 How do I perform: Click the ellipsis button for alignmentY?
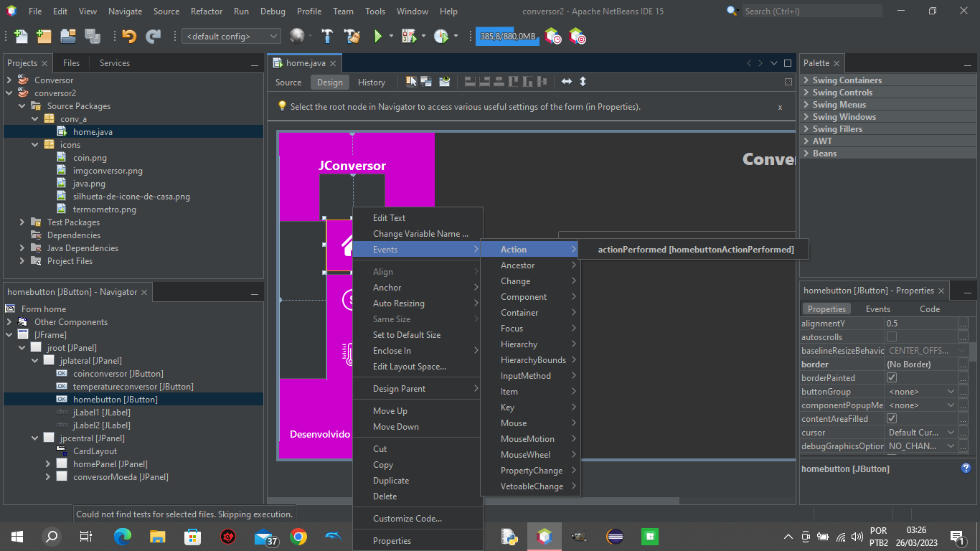point(963,324)
